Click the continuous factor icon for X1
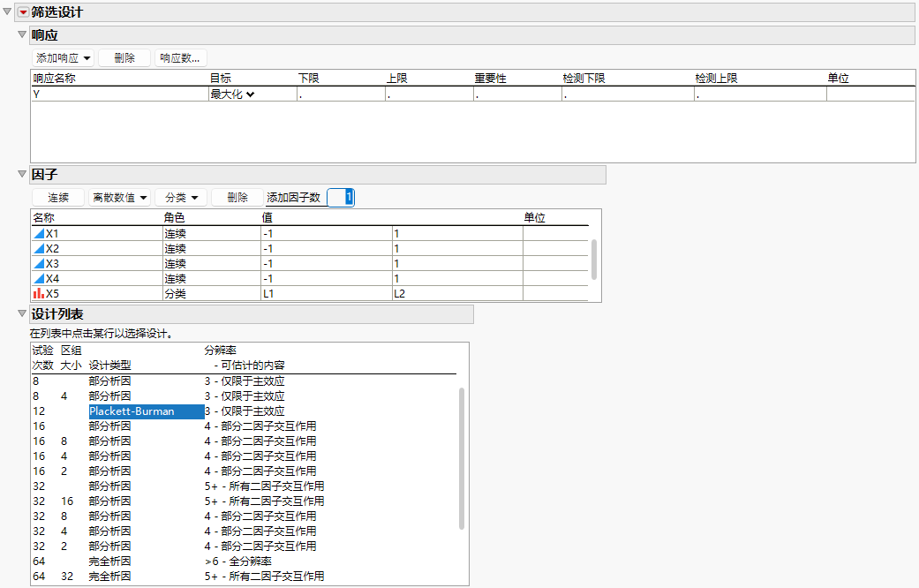Viewport: 919px width, 588px height. click(39, 233)
